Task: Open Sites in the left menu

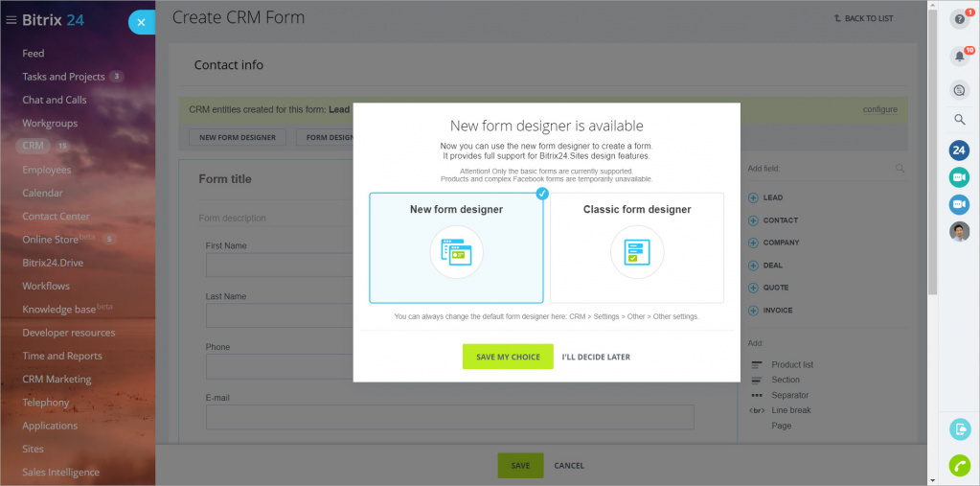Action: (x=34, y=450)
